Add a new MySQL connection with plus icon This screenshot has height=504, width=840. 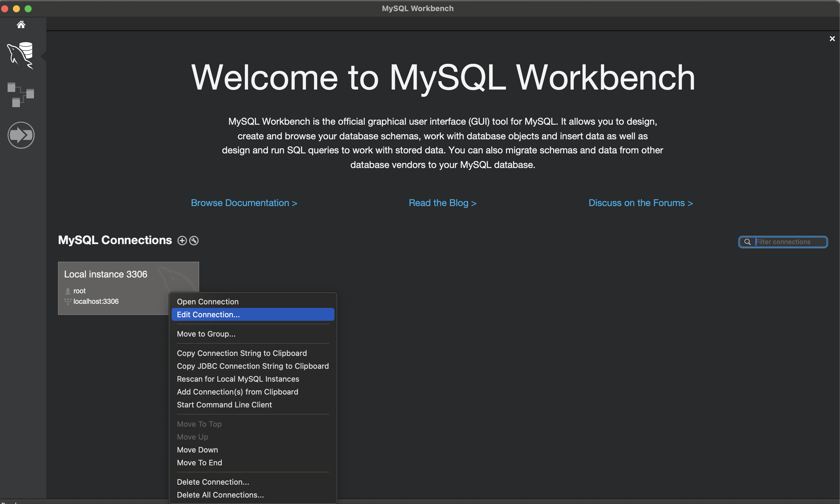tap(182, 241)
